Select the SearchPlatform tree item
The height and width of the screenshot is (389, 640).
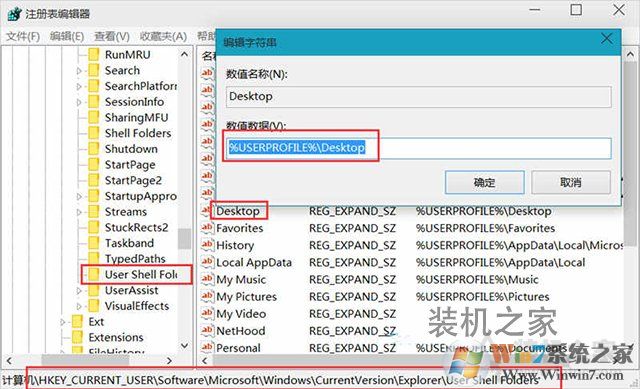coord(141,86)
